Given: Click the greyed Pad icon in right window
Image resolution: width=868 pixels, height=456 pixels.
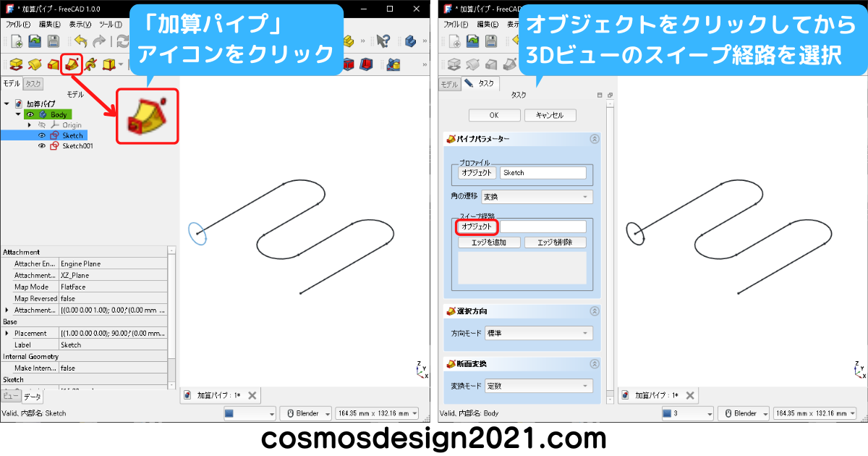Looking at the screenshot, I should coord(454,64).
